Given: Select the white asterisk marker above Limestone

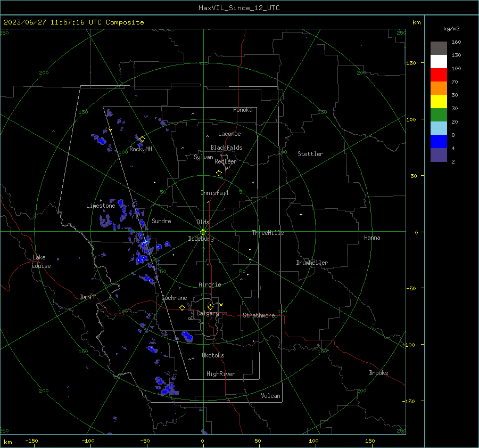Looking at the screenshot, I should 101,201.
